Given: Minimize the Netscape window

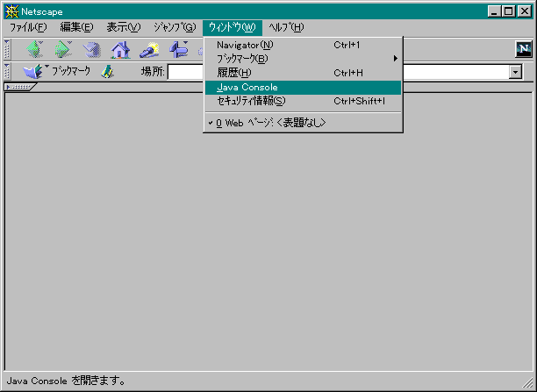Looking at the screenshot, I should [494, 12].
